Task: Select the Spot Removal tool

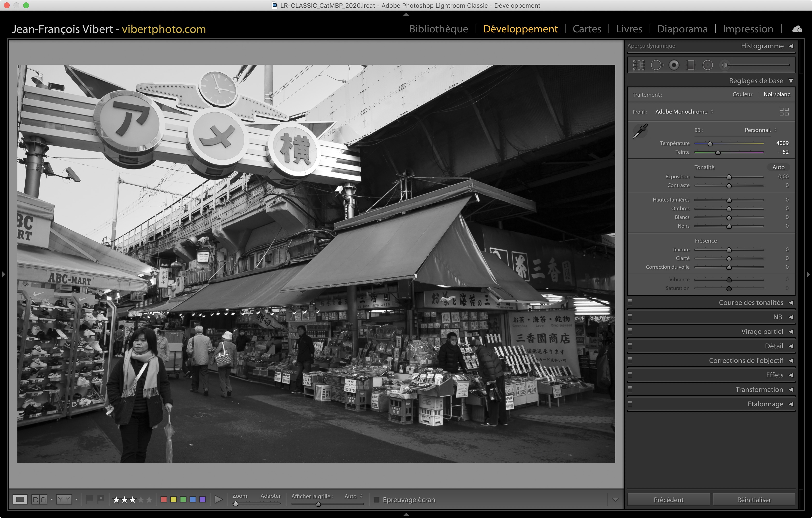Action: [x=656, y=65]
